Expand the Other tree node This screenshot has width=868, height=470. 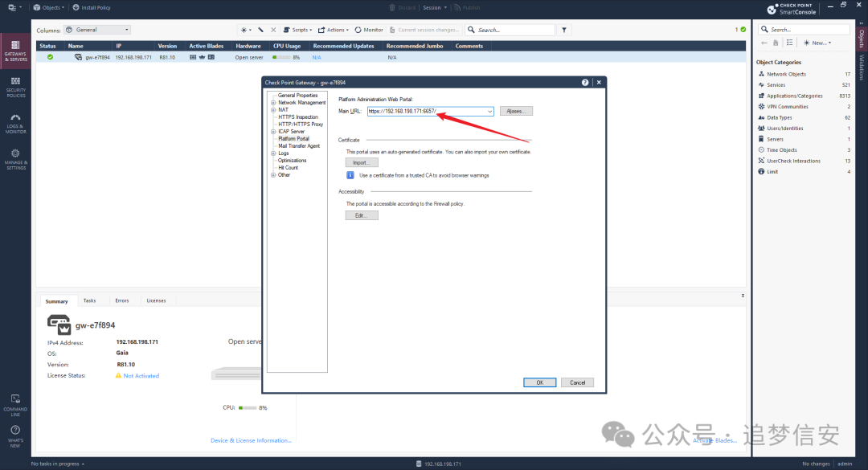[x=273, y=174]
